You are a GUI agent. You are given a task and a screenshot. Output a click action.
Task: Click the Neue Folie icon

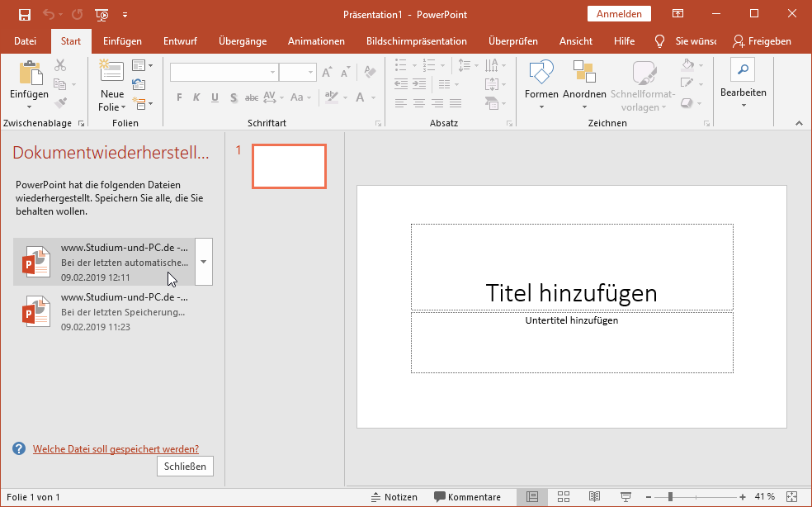111,71
